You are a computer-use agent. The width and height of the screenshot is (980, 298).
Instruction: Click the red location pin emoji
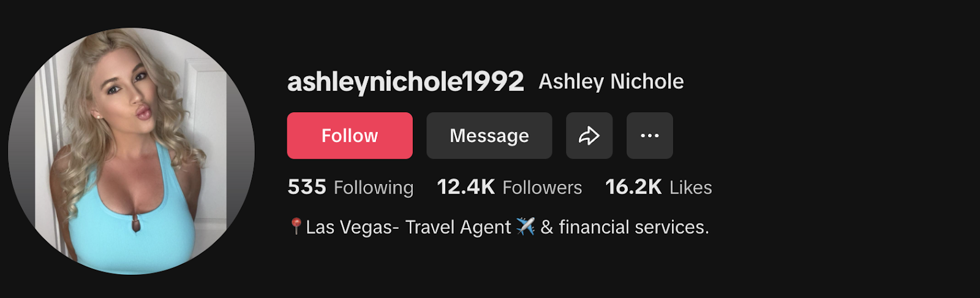(296, 226)
